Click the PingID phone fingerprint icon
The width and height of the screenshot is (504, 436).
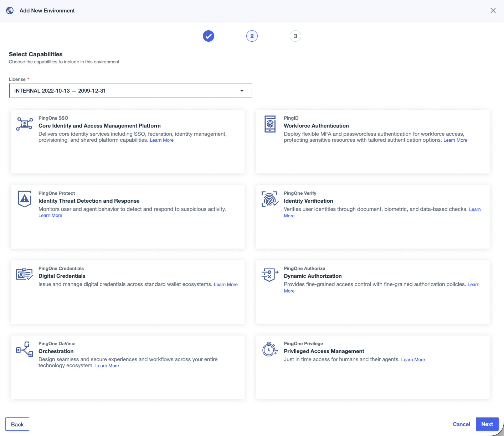click(270, 124)
